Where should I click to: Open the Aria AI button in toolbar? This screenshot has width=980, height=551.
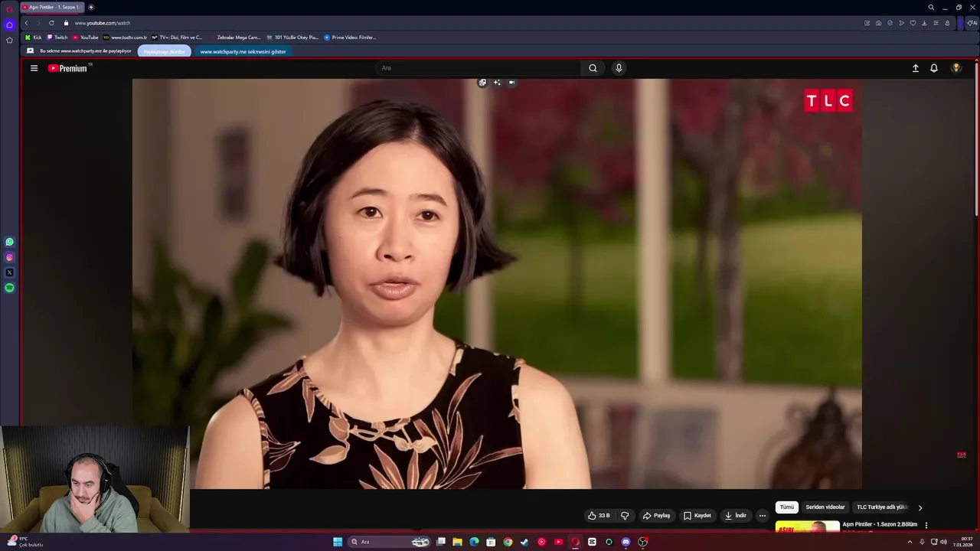[x=972, y=23]
